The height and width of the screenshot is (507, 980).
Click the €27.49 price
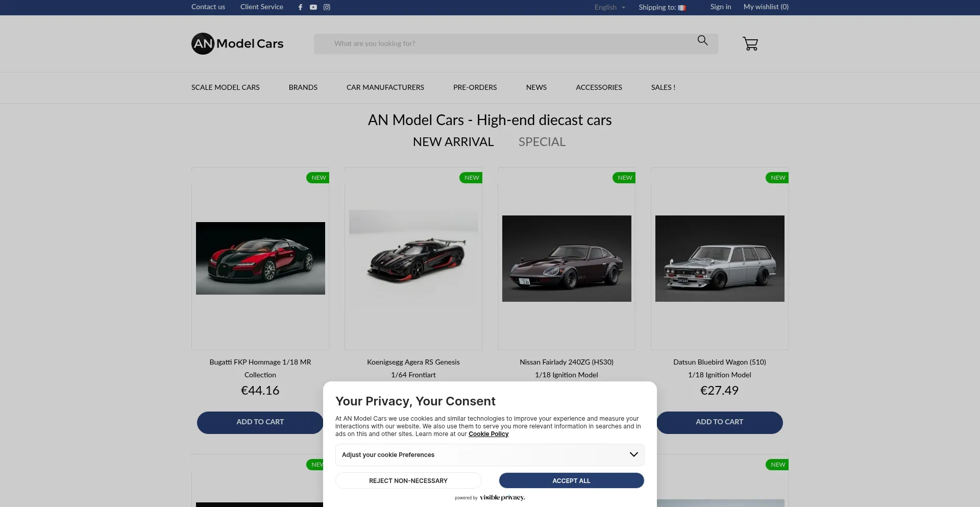coord(720,391)
